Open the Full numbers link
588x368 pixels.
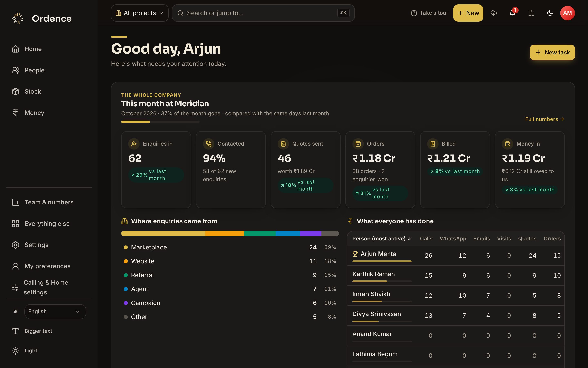pos(545,119)
